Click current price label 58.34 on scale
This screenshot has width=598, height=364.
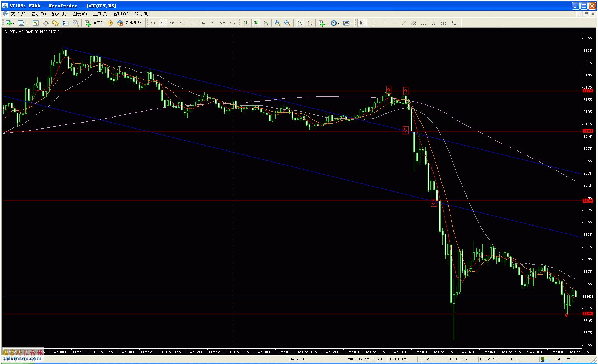coord(588,296)
